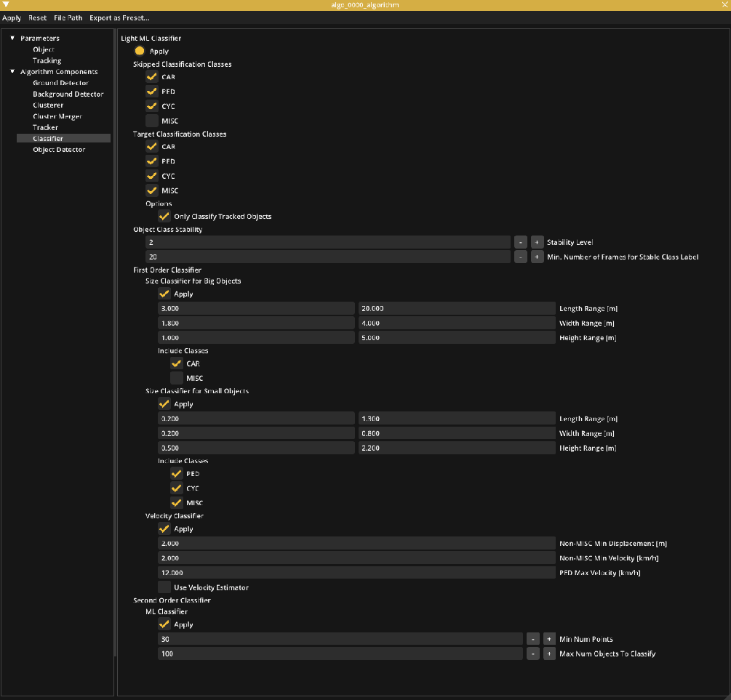The image size is (731, 700).
Task: Toggle Apply for the Velocity Classifier
Action: click(164, 529)
